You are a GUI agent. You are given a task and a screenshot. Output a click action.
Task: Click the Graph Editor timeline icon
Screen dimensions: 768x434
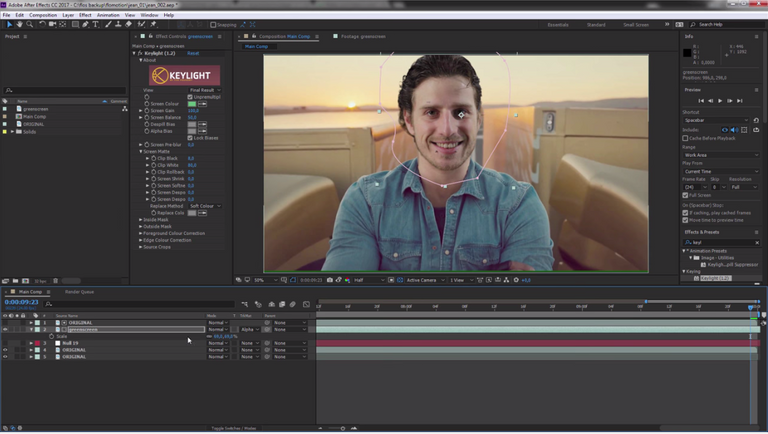click(306, 305)
